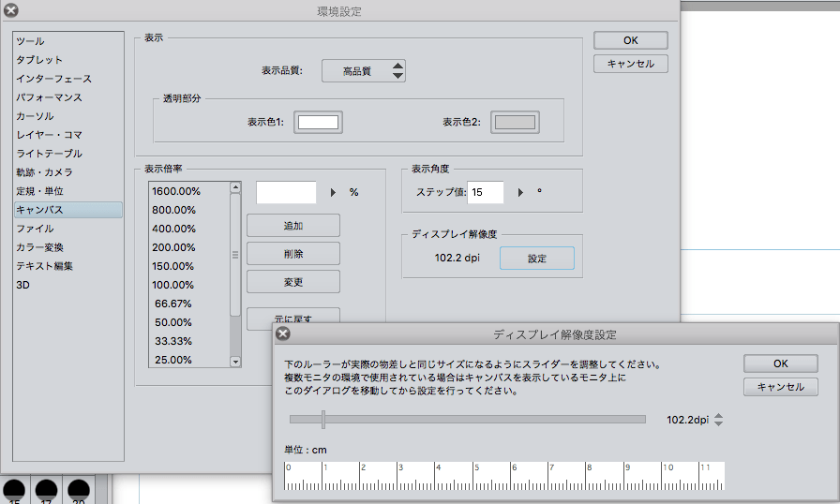Click the zoom list scrollbar down arrow
Image resolution: width=840 pixels, height=504 pixels.
235,361
